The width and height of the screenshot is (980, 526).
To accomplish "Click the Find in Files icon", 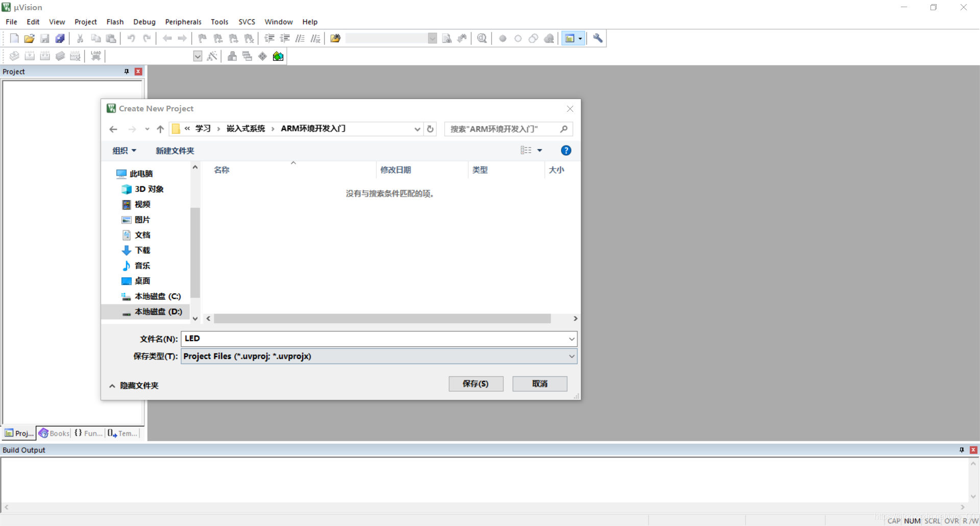I will coord(335,38).
